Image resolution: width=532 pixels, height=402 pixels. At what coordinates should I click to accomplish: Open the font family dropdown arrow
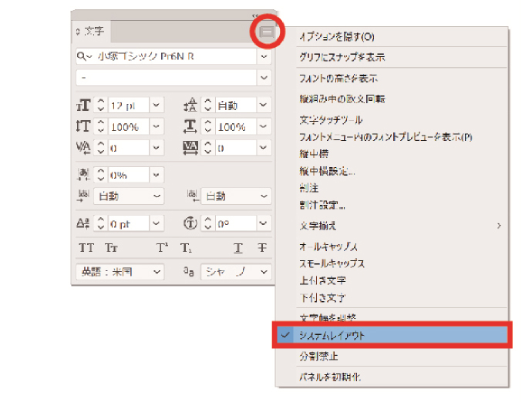point(264,56)
